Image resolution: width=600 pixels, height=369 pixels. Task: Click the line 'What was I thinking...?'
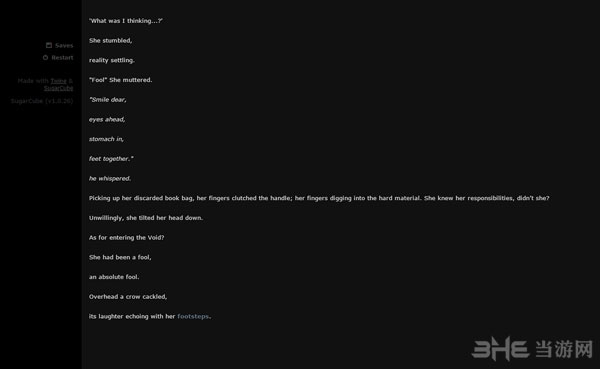pyautogui.click(x=126, y=21)
